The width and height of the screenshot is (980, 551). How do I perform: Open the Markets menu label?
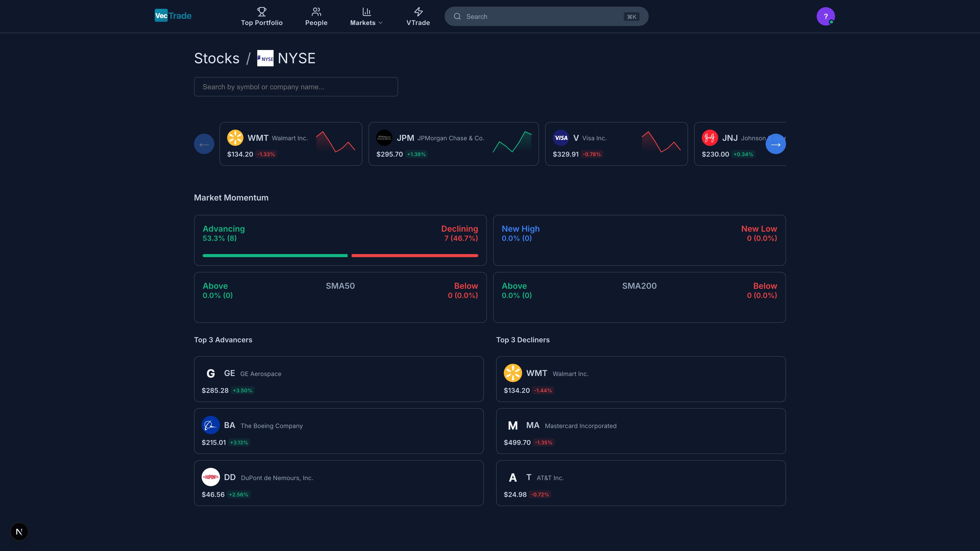click(363, 23)
